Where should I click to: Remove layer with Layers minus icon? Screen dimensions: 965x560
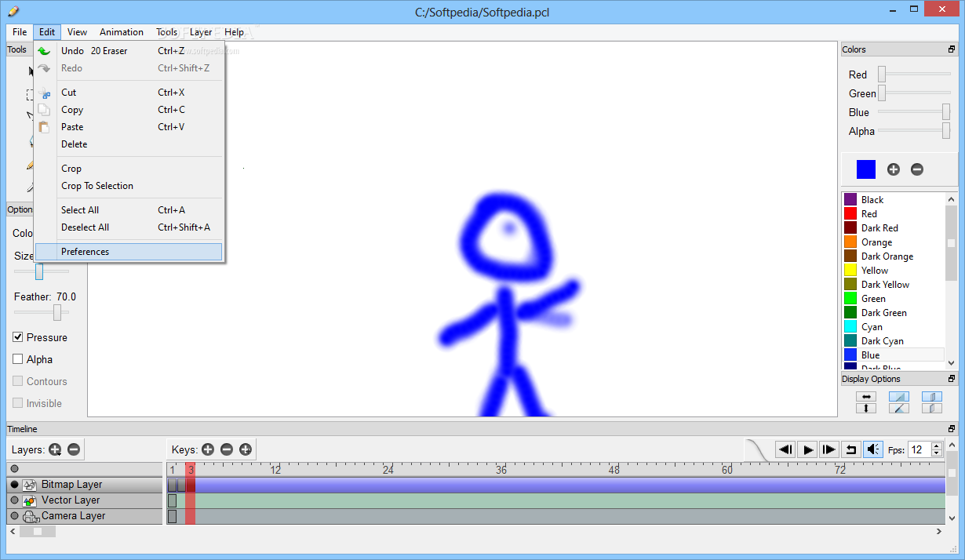(74, 449)
